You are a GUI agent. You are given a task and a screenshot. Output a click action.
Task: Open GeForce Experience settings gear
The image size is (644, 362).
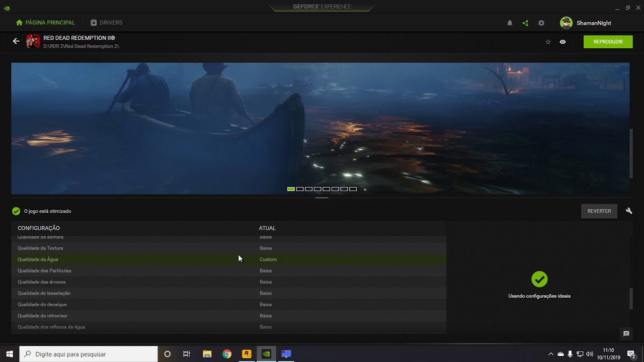pos(541,23)
